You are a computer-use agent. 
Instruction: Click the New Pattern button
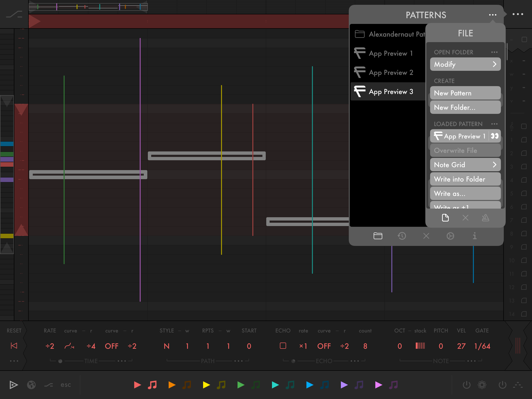(465, 93)
